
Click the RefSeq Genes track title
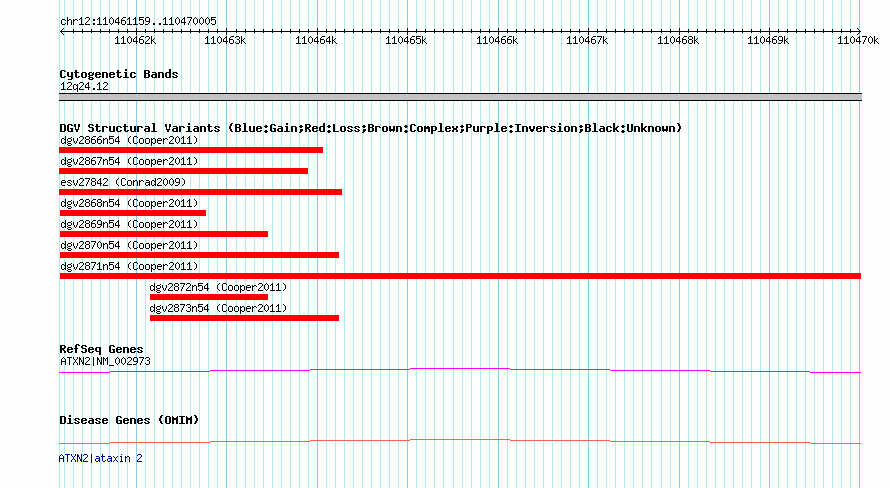coord(101,349)
